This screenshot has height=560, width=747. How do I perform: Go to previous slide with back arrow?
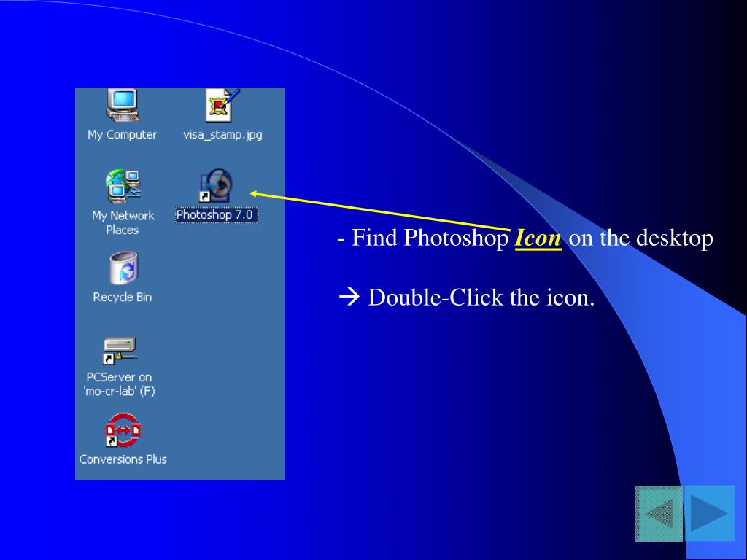pos(659,513)
